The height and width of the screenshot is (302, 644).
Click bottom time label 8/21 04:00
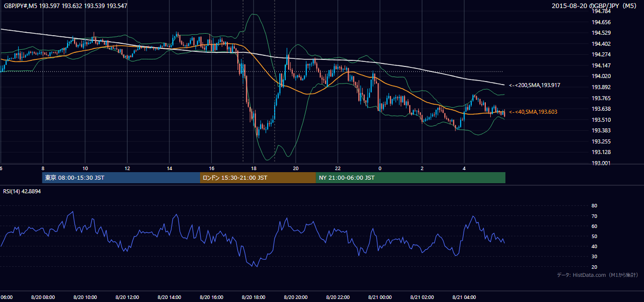coord(464,297)
